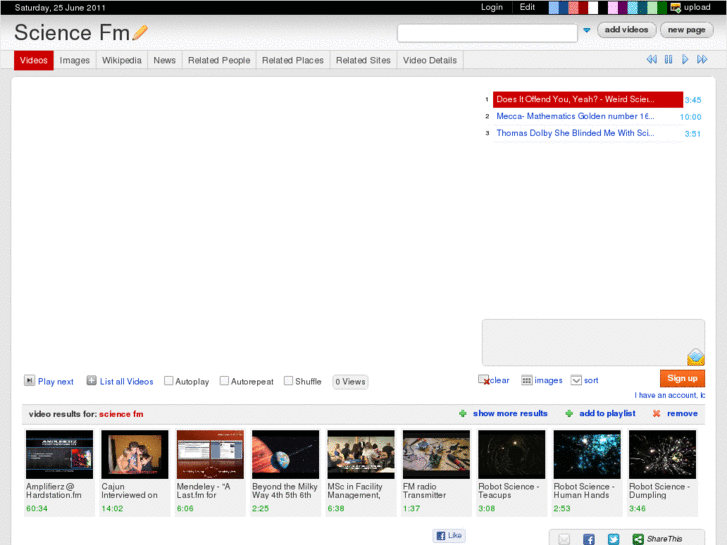Select the dark green theme color swatch
This screenshot has height=545, width=727.
click(662, 7)
